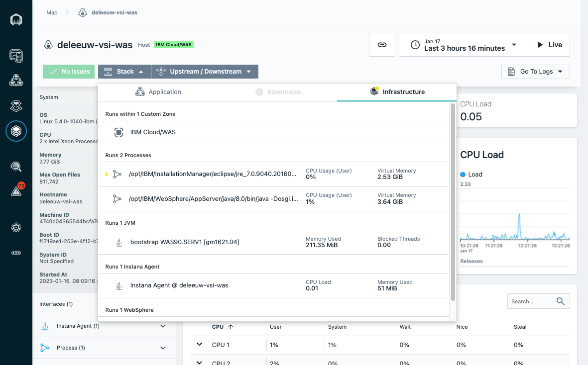Viewport: 588px width, 365px height.
Task: Open Instana Agent @ deleeuw-vsi-was entry
Action: pyautogui.click(x=273, y=285)
